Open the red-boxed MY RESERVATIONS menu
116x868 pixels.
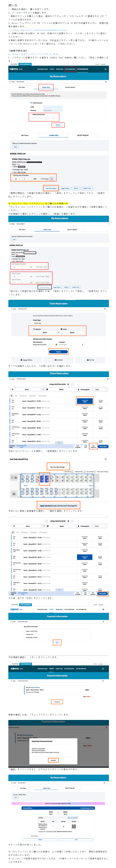click(x=70, y=69)
